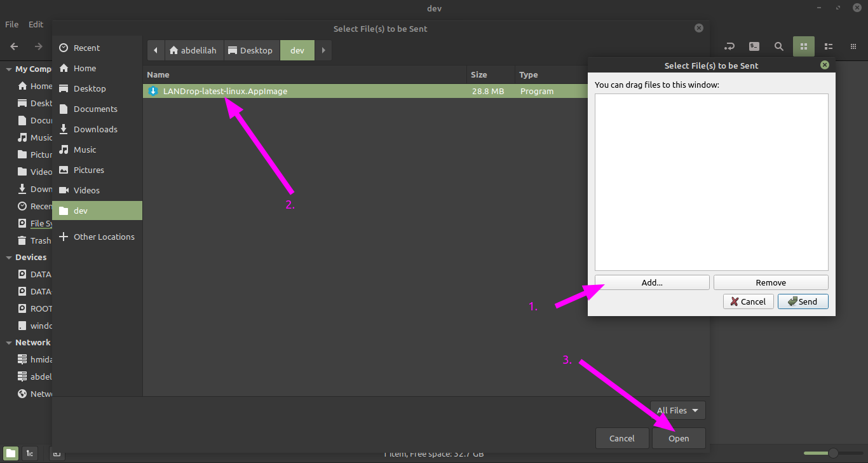Collapse the Devices sidebar section
This screenshot has width=868, height=463.
coord(9,258)
